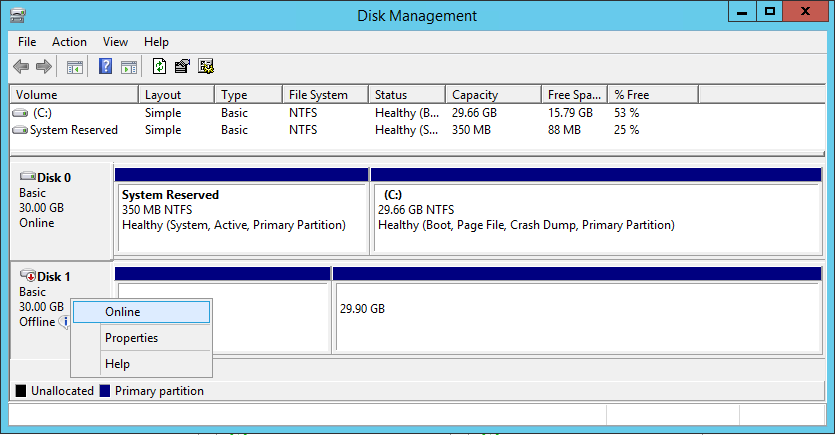Screen dimensions: 835x435
Task: Sort by the Type column header
Action: [x=249, y=95]
